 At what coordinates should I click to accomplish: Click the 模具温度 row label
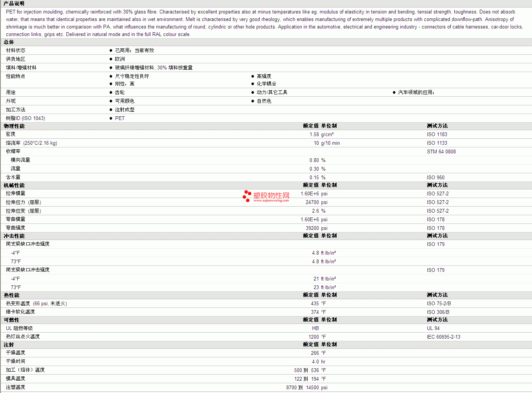(x=15, y=379)
